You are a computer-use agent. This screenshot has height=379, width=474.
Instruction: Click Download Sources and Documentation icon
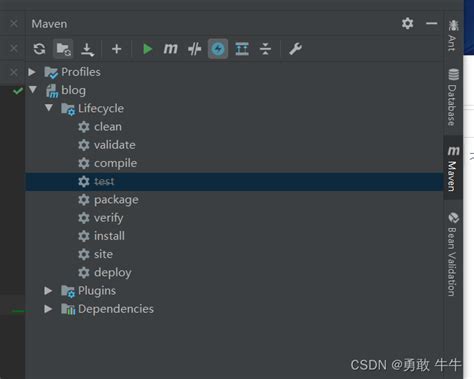(x=87, y=49)
